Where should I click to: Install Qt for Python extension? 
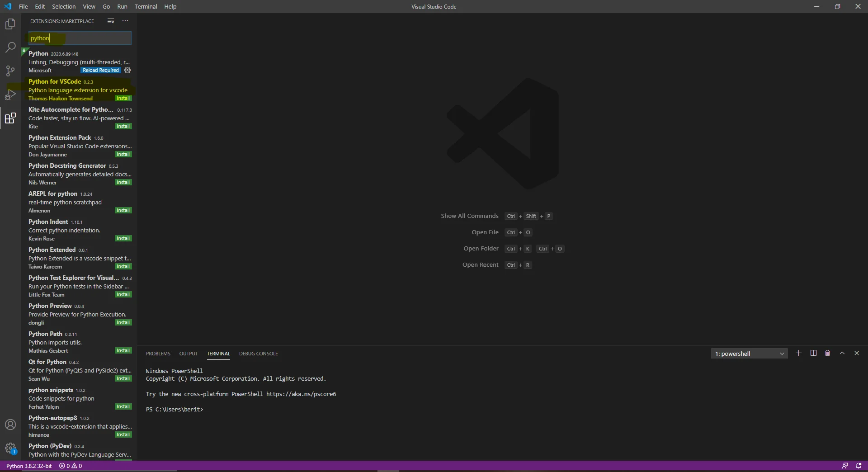click(123, 378)
